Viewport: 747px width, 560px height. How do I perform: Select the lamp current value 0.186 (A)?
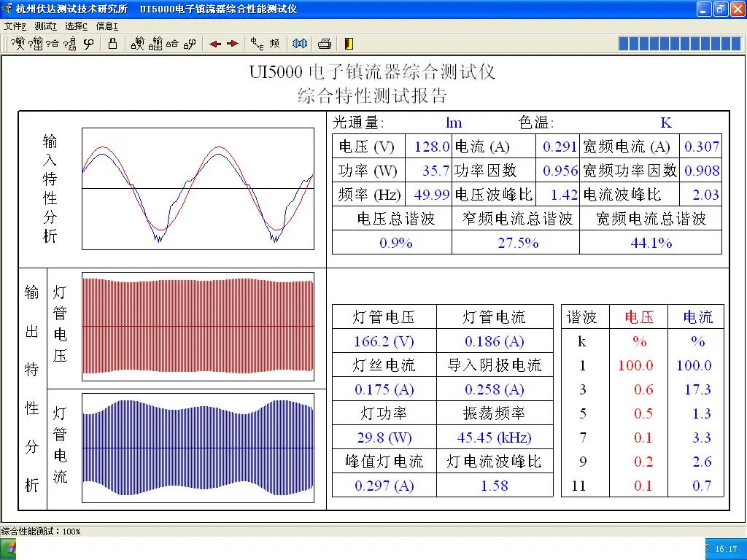(495, 341)
